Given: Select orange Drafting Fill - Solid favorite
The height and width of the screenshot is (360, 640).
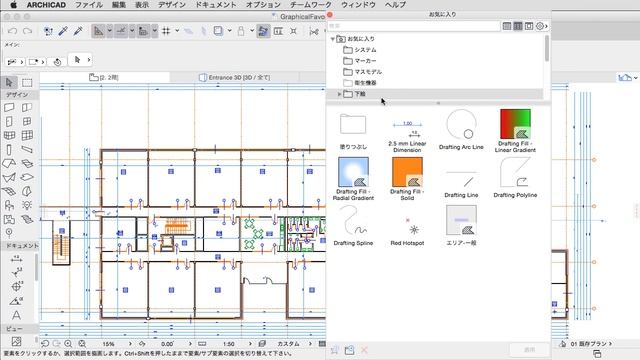Looking at the screenshot, I should click(407, 178).
